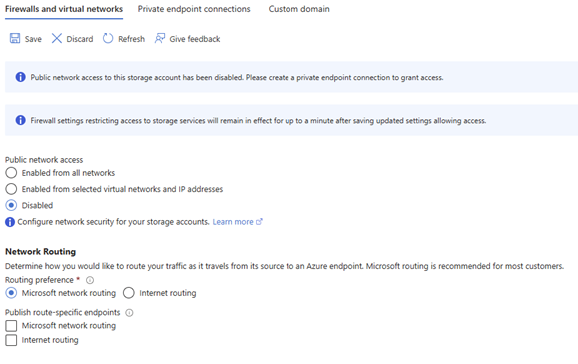This screenshot has width=578, height=364.
Task: Choose Microsoft network routing preference radio
Action: click(11, 293)
